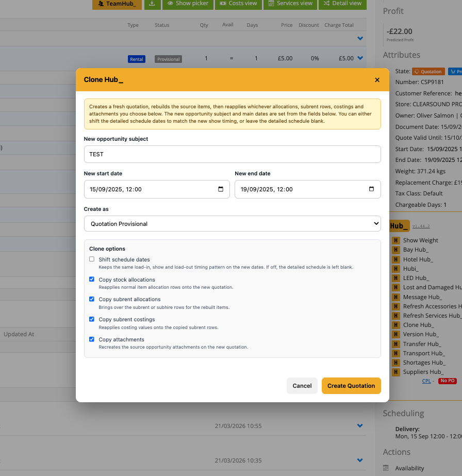This screenshot has width=462, height=476.
Task: Open calendar picker for New start date
Action: click(x=221, y=189)
